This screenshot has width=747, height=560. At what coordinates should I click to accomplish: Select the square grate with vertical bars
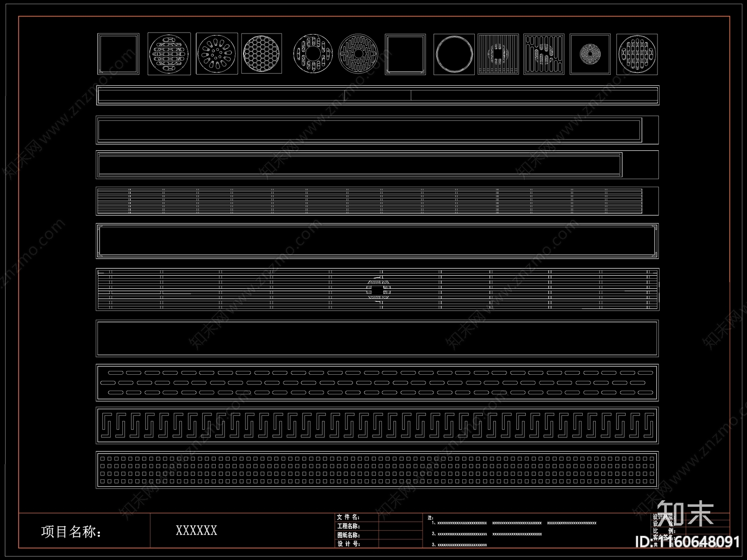498,54
